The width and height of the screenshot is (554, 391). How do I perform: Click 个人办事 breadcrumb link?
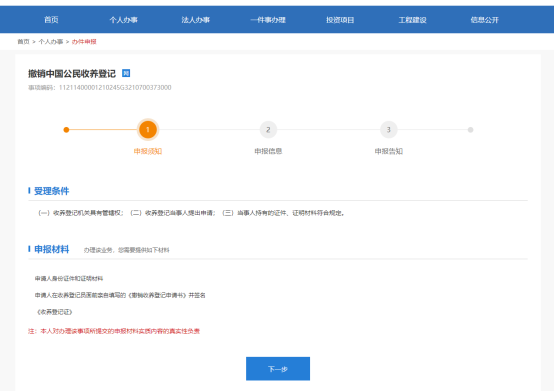pos(51,42)
